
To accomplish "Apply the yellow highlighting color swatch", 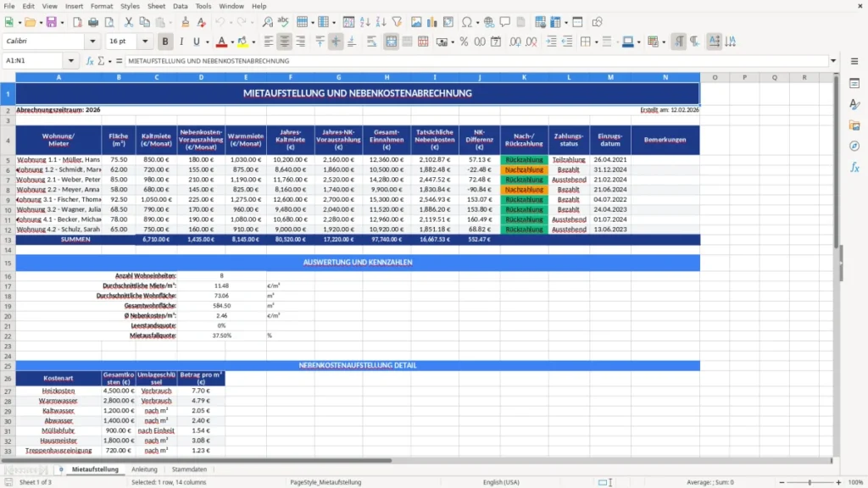I will tap(242, 42).
